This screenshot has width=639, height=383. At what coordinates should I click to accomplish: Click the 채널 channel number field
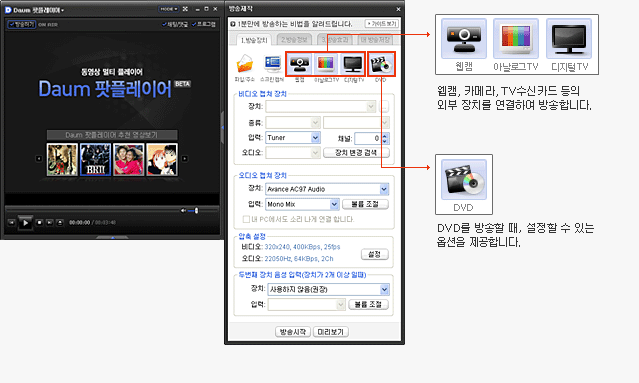pos(368,138)
